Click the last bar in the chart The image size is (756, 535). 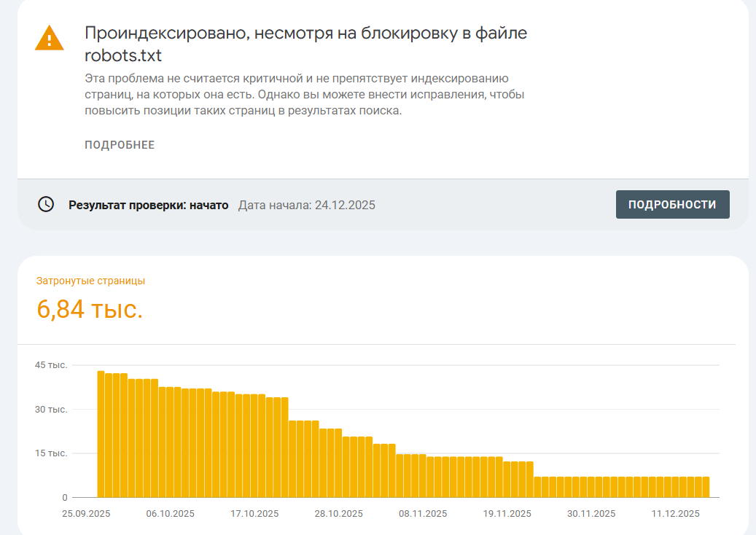click(x=706, y=487)
